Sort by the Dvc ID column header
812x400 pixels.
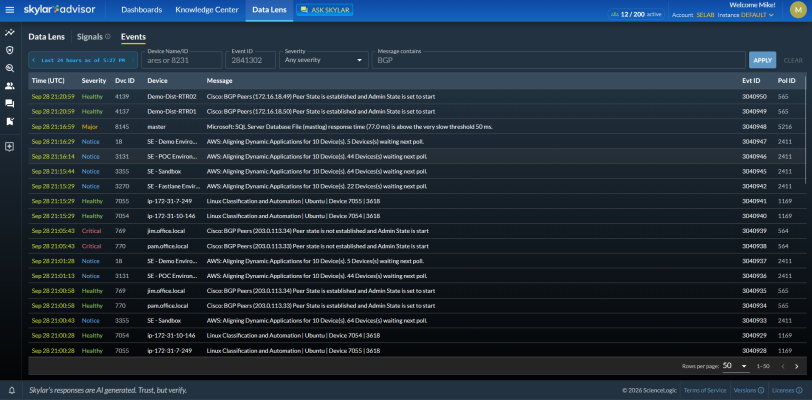tap(125, 81)
